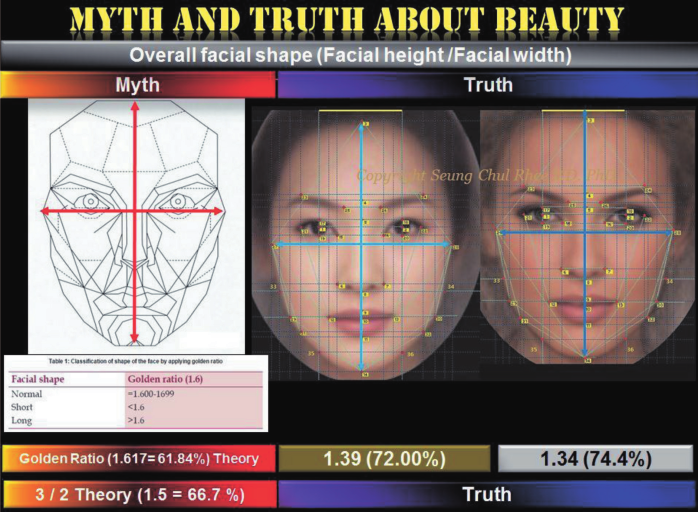Image resolution: width=698 pixels, height=512 pixels.
Task: Click the 'Golden Ratio (1.617=61.84%) Theory' bar
Action: [139, 459]
